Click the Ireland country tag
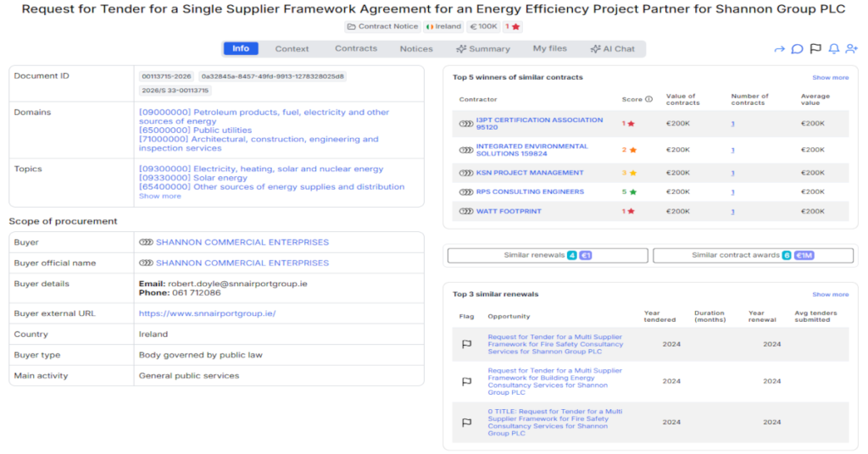Viewport: 868px width, 454px height. [x=444, y=26]
